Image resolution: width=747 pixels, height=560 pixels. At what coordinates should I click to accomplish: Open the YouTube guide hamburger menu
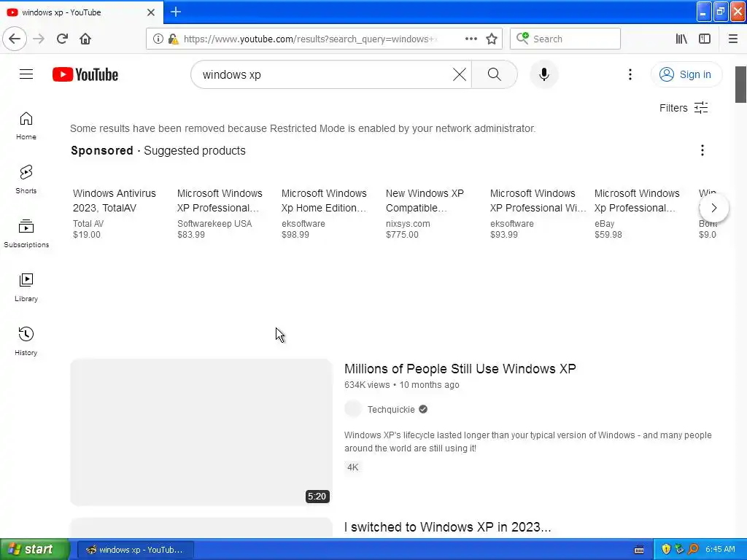pyautogui.click(x=26, y=74)
